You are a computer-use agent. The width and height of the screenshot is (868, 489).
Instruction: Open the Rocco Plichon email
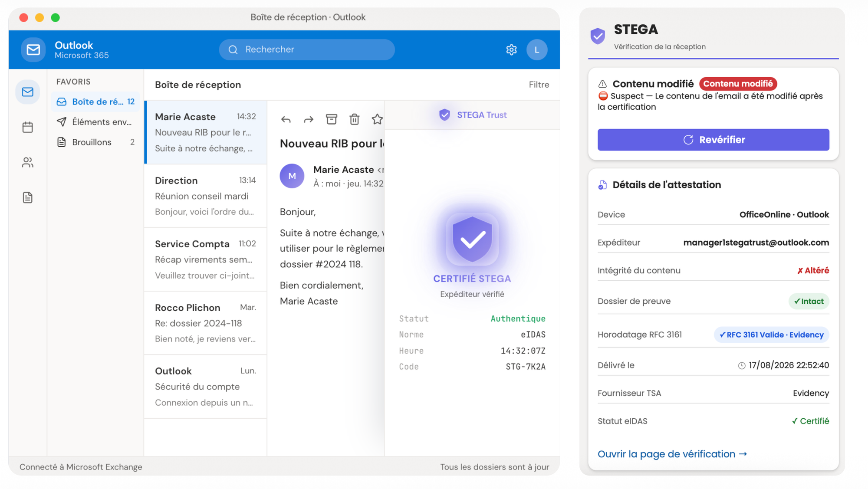pos(206,323)
